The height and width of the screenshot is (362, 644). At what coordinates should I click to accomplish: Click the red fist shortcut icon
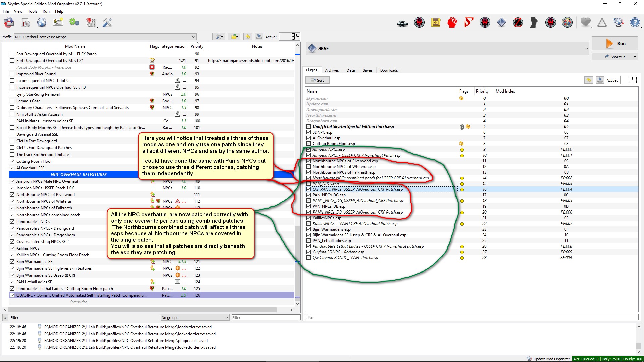click(x=452, y=23)
